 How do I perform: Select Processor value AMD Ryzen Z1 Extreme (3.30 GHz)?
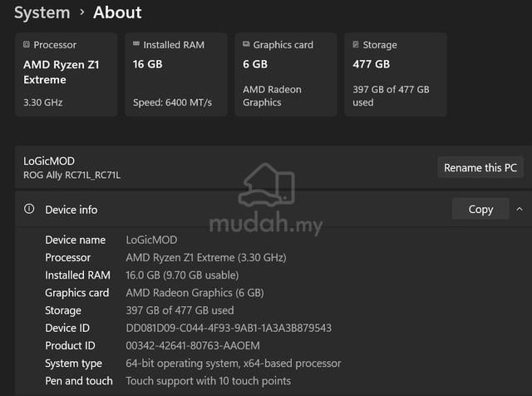pyautogui.click(x=206, y=257)
